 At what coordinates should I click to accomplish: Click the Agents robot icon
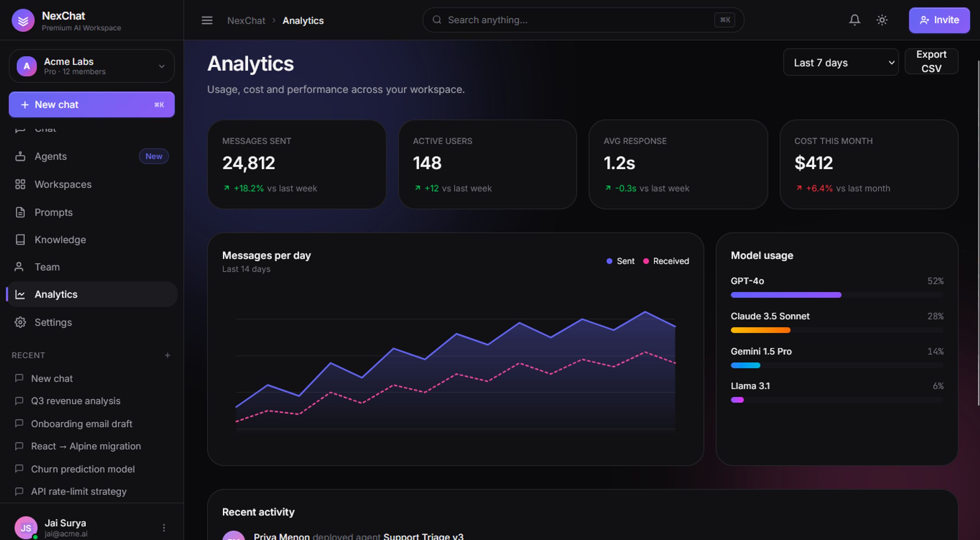(x=20, y=156)
